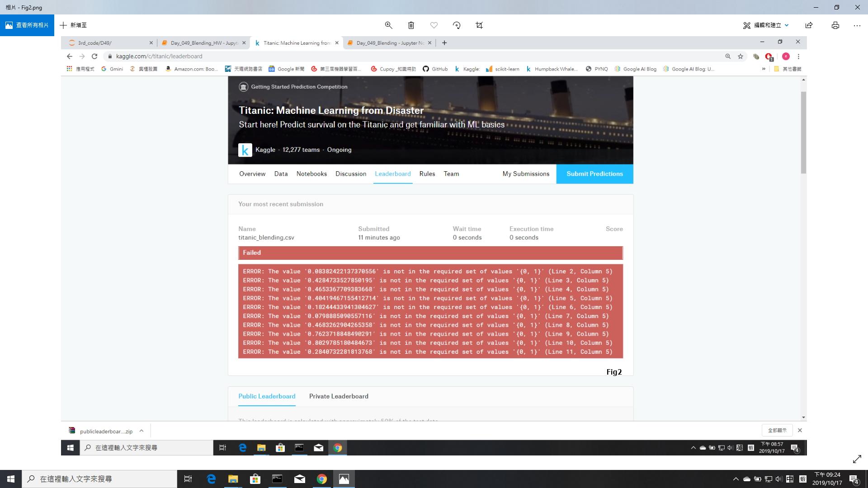
Task: Open Chrome three-dot menu
Action: pyautogui.click(x=799, y=56)
